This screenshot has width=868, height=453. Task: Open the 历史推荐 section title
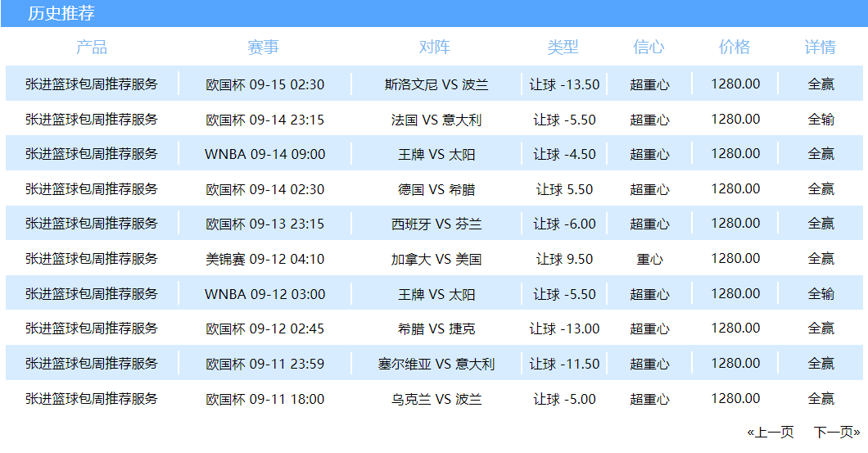[61, 13]
